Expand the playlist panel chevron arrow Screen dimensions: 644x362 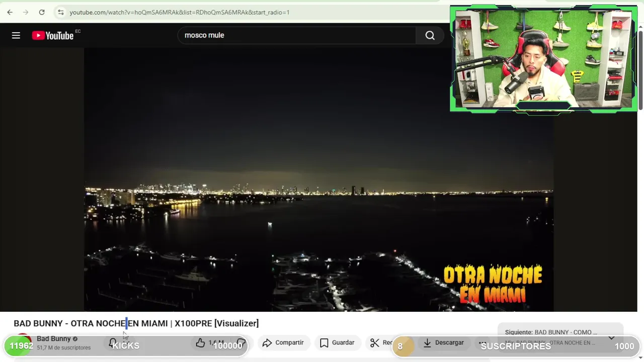tap(611, 338)
